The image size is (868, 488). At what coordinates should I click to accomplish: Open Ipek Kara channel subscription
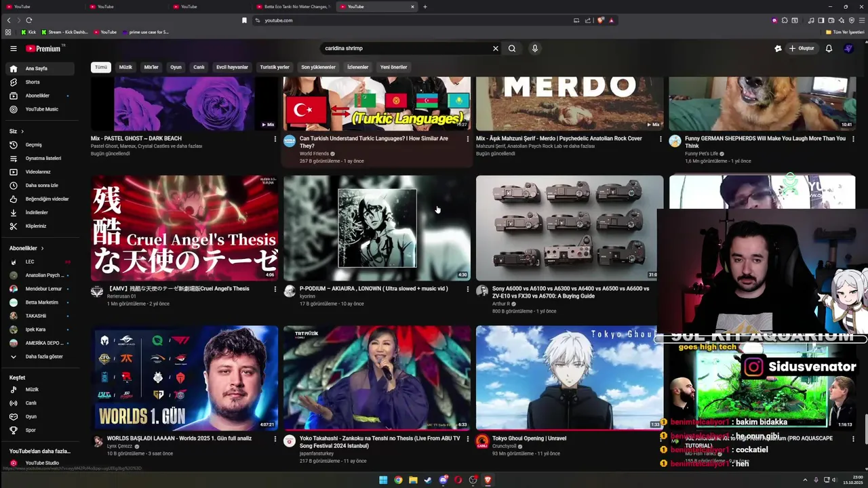41,329
